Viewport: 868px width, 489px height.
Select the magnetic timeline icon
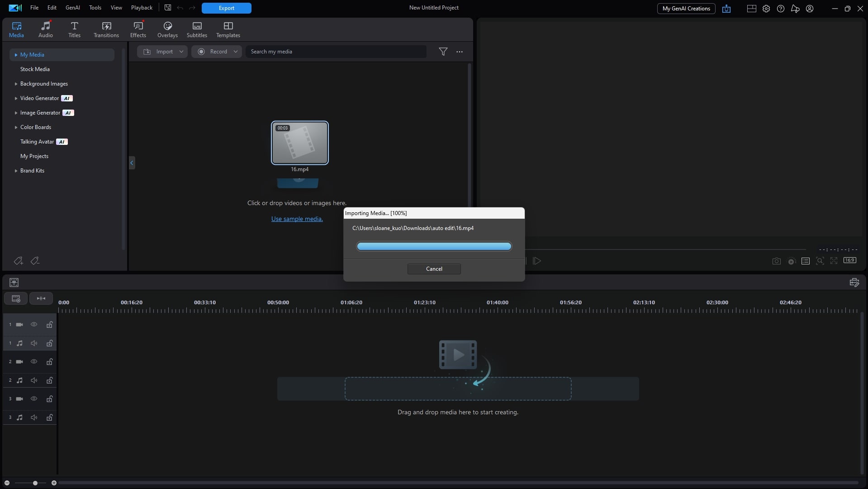pos(41,298)
